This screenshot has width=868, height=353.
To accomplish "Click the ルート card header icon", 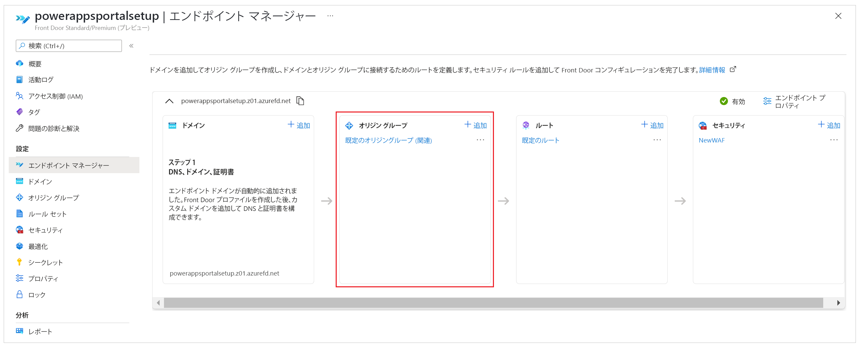I will [526, 125].
